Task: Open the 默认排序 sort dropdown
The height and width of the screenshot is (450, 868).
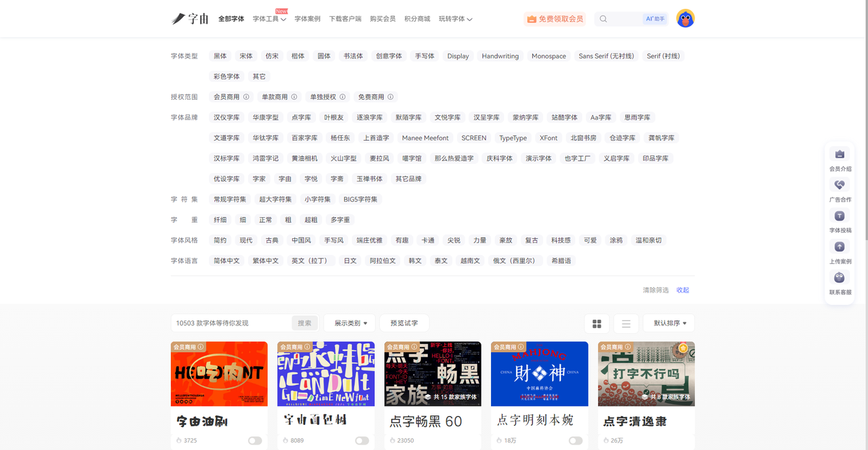Action: [x=669, y=323]
